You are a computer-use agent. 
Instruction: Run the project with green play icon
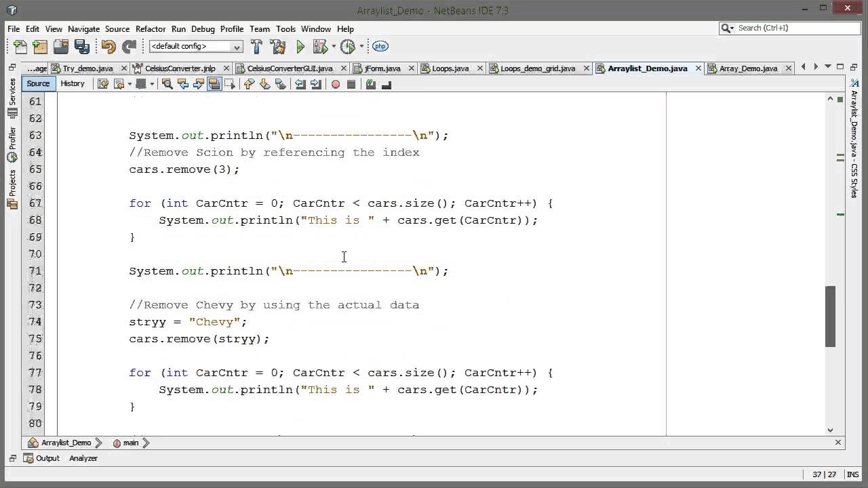[300, 46]
